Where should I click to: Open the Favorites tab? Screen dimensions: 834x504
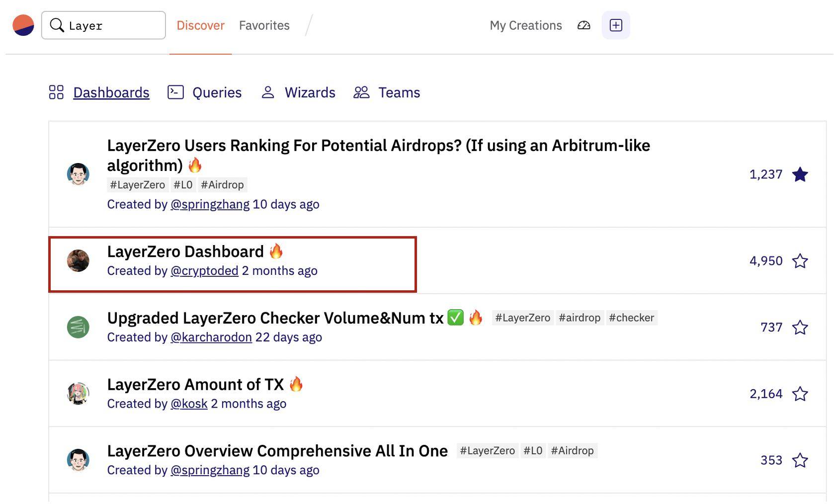[x=264, y=25]
